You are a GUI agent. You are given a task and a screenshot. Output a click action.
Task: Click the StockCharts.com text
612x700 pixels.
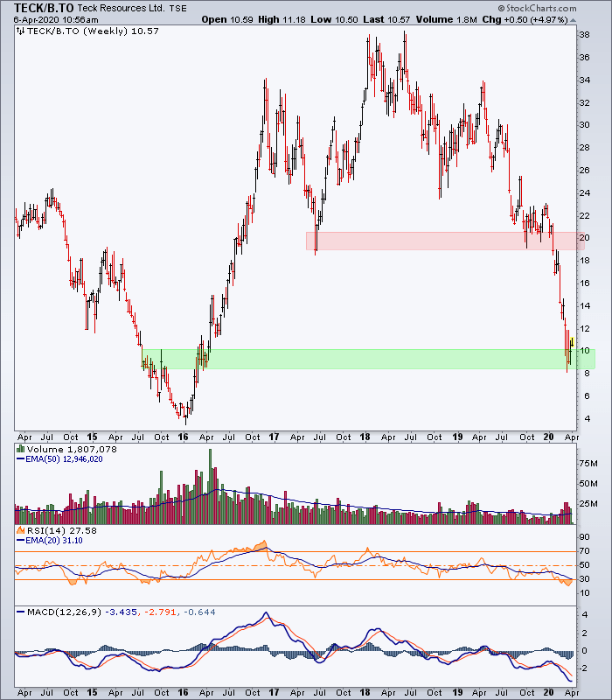(541, 9)
